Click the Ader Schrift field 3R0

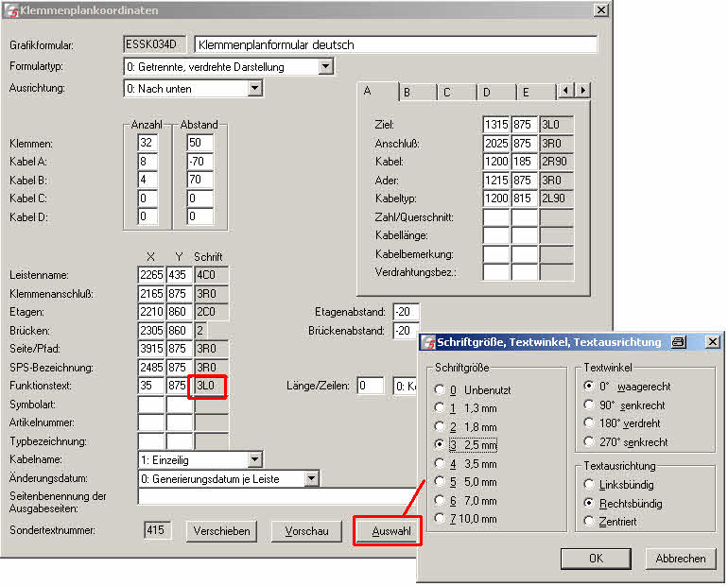point(556,180)
